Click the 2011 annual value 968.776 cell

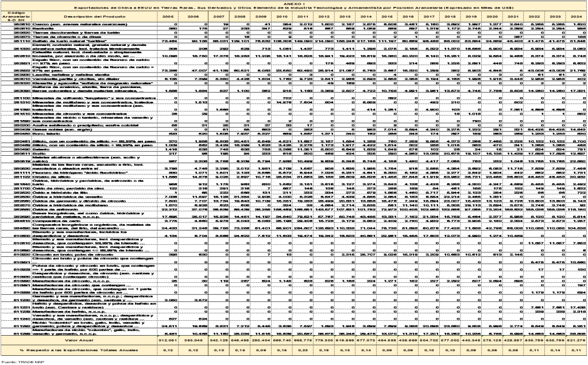coord(302,341)
